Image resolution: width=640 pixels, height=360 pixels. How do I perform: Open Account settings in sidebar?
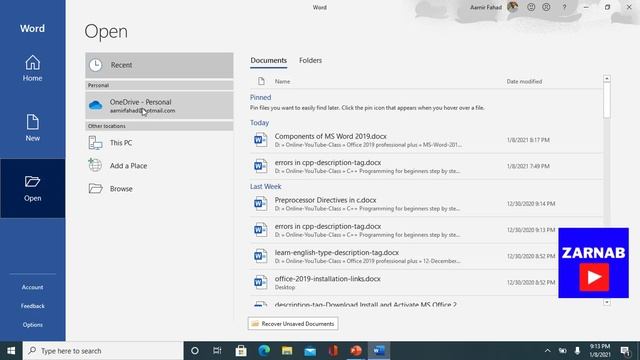pos(32,287)
